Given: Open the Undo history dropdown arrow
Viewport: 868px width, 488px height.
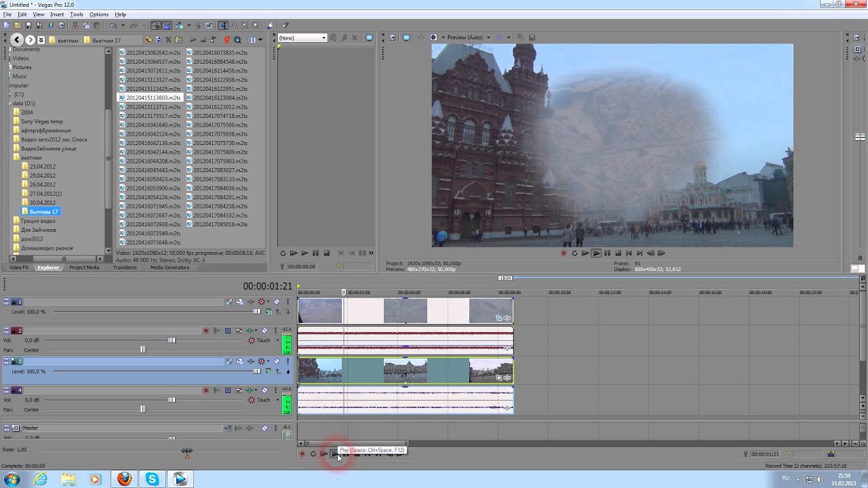Looking at the screenshot, I should click(123, 25).
